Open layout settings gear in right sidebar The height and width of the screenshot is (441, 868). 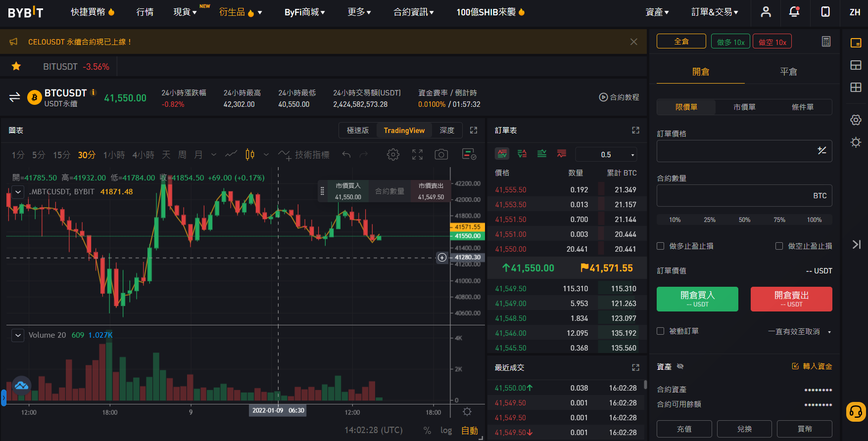(856, 120)
